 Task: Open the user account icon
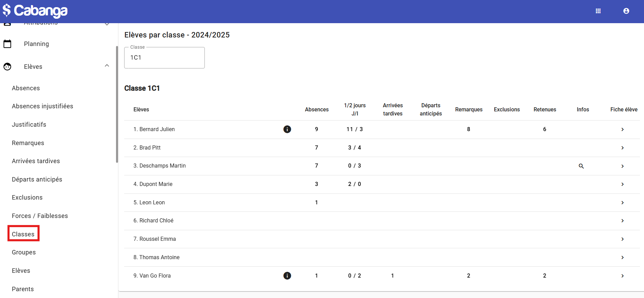[x=626, y=11]
